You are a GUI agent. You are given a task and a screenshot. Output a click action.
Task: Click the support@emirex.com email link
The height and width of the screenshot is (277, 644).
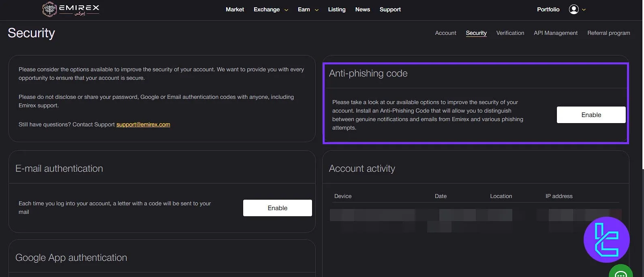(143, 124)
